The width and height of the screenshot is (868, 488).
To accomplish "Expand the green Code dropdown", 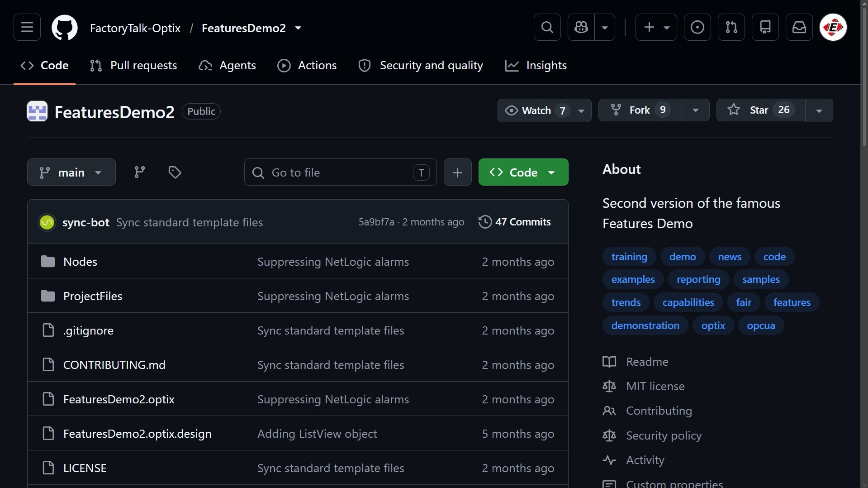I will click(523, 172).
